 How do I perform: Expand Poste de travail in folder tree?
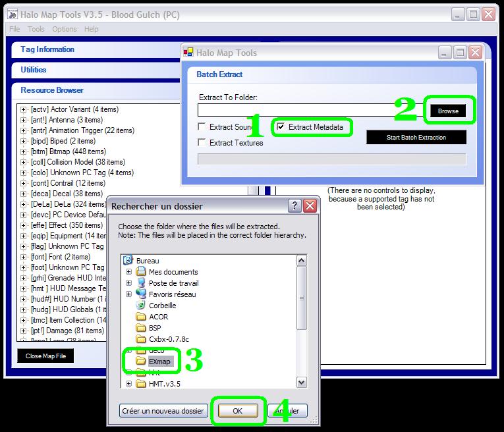128,283
